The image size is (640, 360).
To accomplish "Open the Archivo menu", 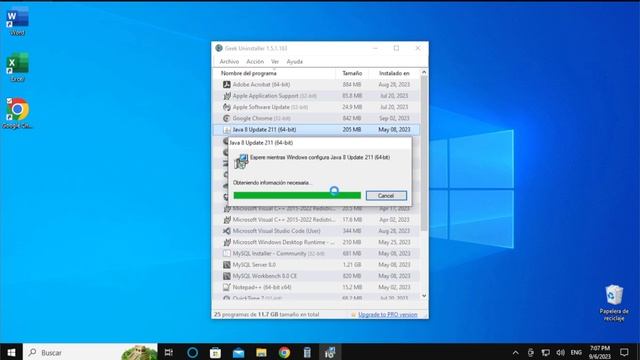I will (x=229, y=62).
